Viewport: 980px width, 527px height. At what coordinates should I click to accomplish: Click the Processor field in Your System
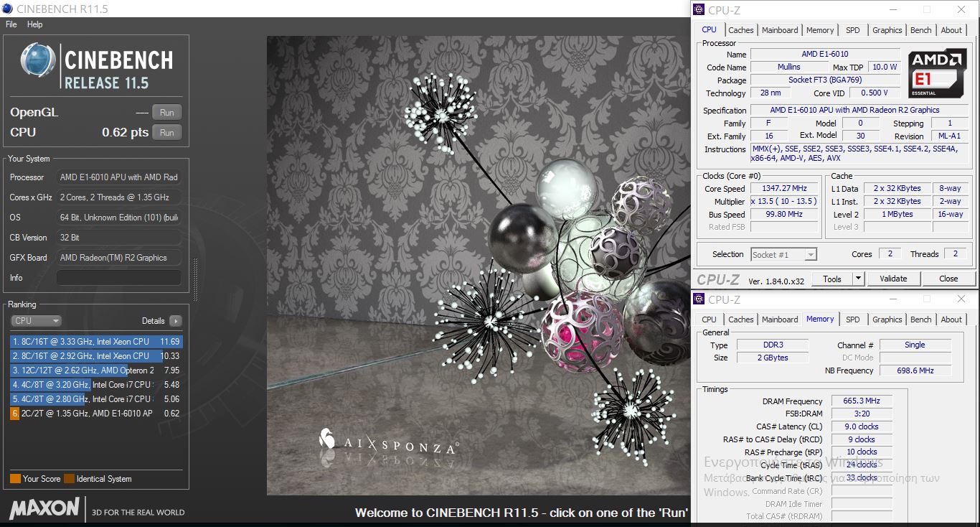(x=119, y=177)
